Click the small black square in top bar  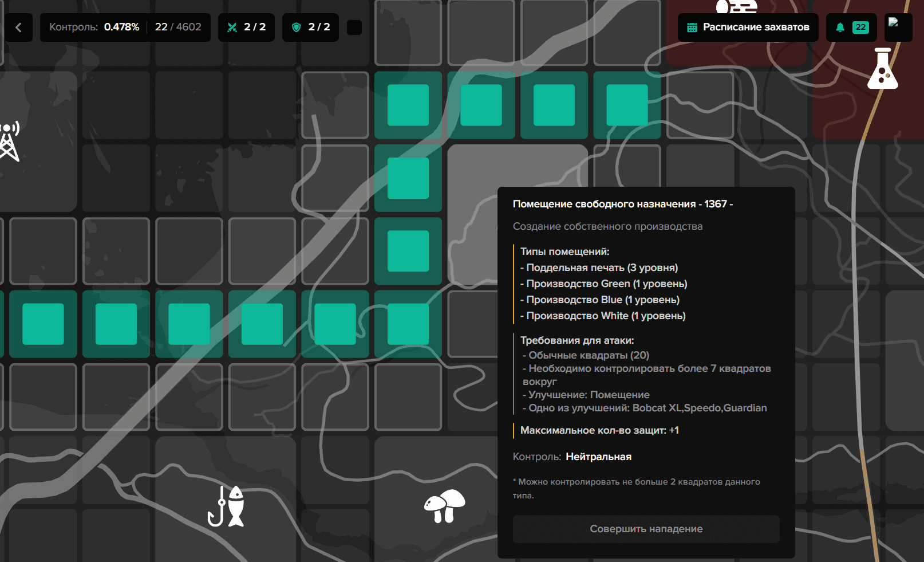(x=354, y=27)
